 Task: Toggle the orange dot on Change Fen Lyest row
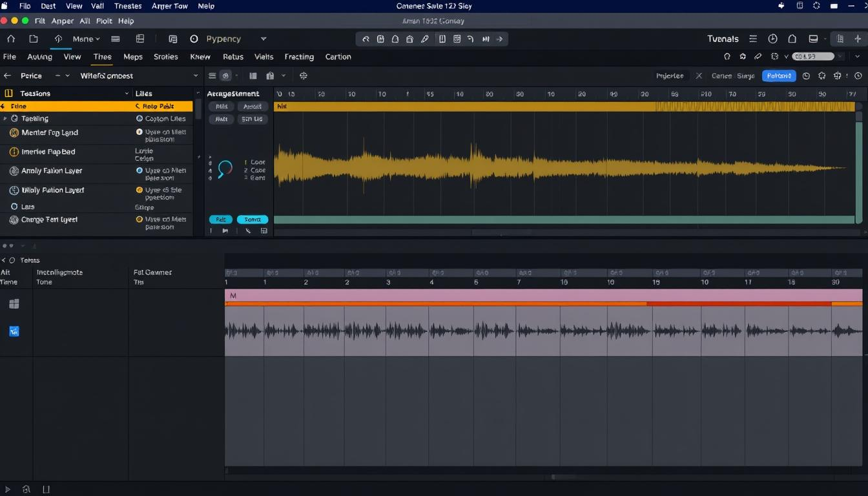pyautogui.click(x=139, y=220)
